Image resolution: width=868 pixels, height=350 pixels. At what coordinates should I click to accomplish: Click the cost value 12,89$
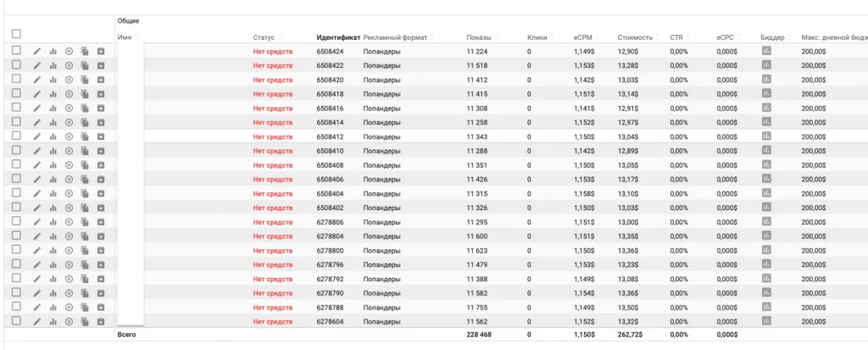tap(628, 151)
